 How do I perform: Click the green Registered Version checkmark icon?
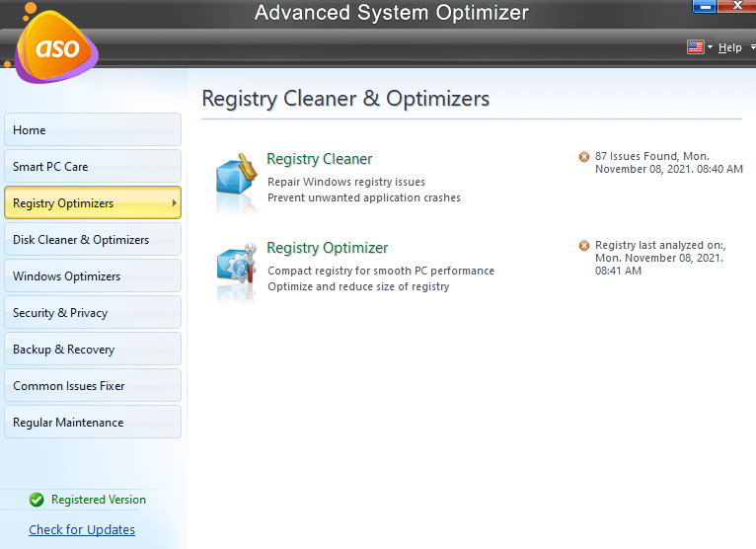tap(37, 500)
